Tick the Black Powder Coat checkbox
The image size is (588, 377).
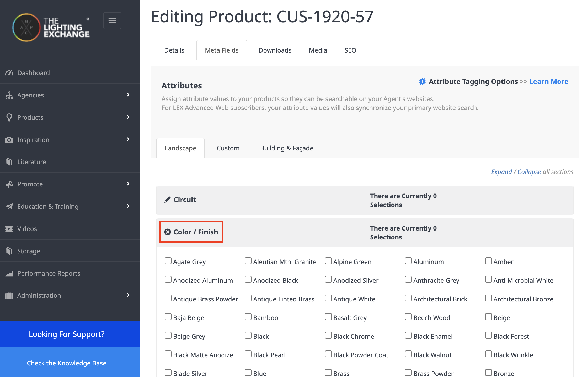click(x=328, y=354)
